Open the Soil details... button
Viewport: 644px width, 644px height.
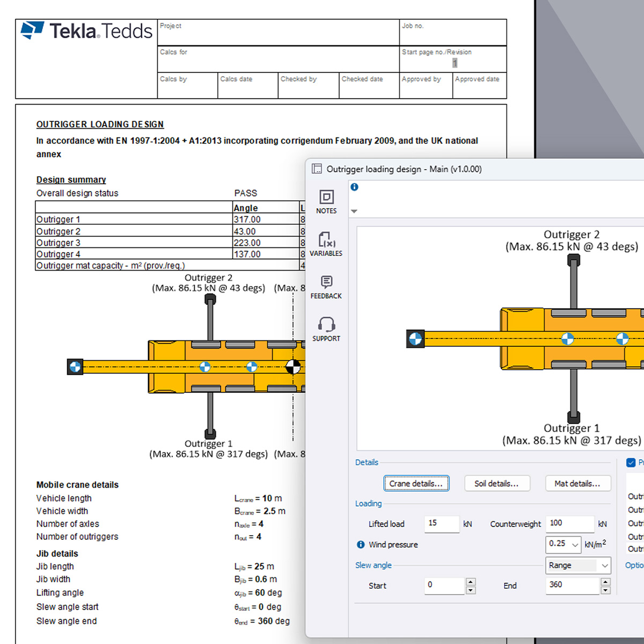coord(496,484)
